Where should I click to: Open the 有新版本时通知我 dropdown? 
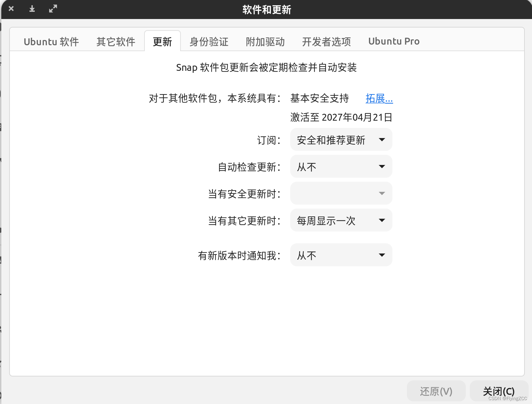[341, 255]
